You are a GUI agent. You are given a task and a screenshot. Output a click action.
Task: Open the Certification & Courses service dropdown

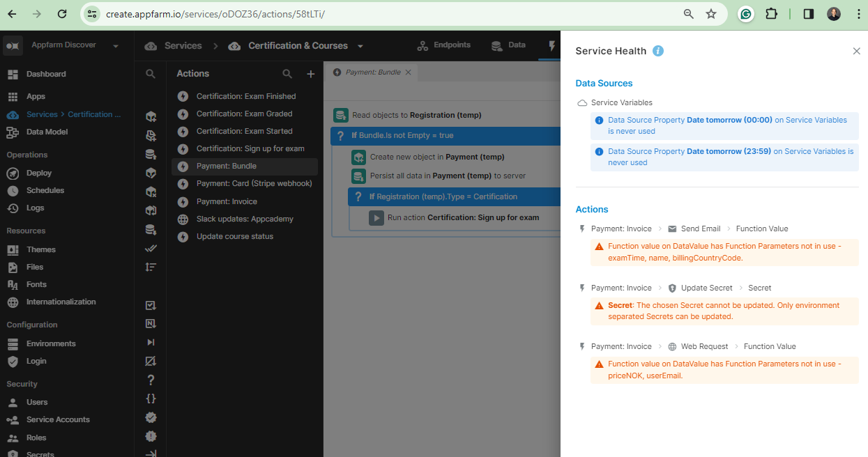coord(360,46)
